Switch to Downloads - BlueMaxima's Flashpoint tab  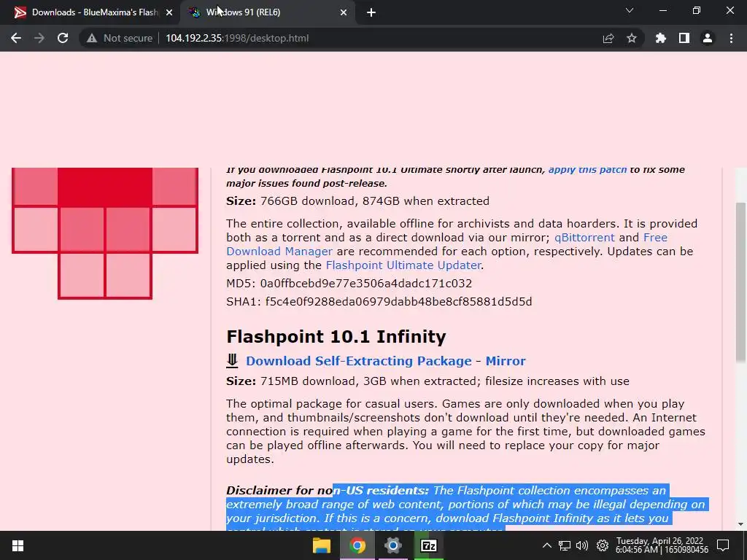90,12
